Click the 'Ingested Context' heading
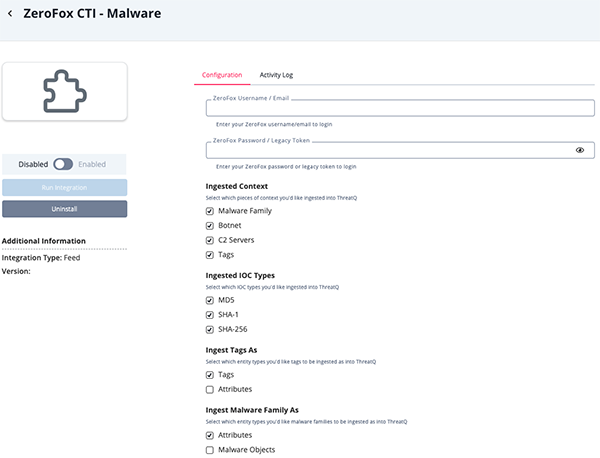 tap(237, 186)
